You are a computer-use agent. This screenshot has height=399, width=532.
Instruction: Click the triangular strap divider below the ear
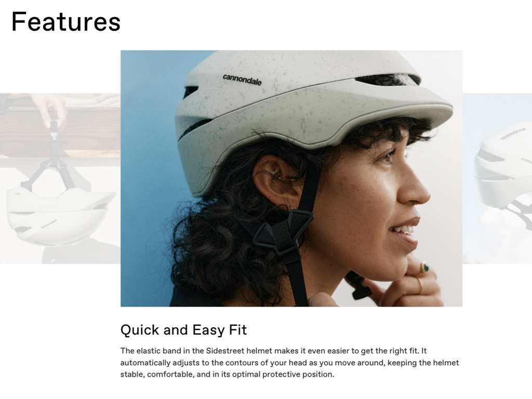click(x=283, y=232)
